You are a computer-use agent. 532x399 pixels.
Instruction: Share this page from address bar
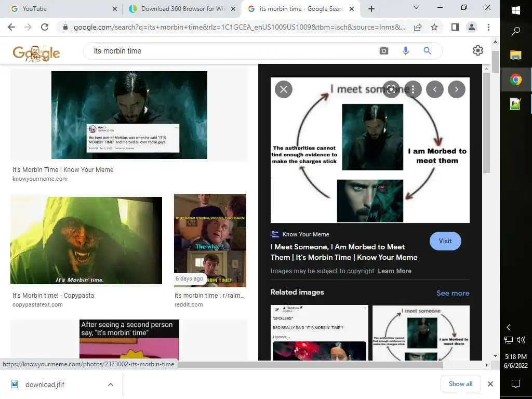pyautogui.click(x=418, y=28)
